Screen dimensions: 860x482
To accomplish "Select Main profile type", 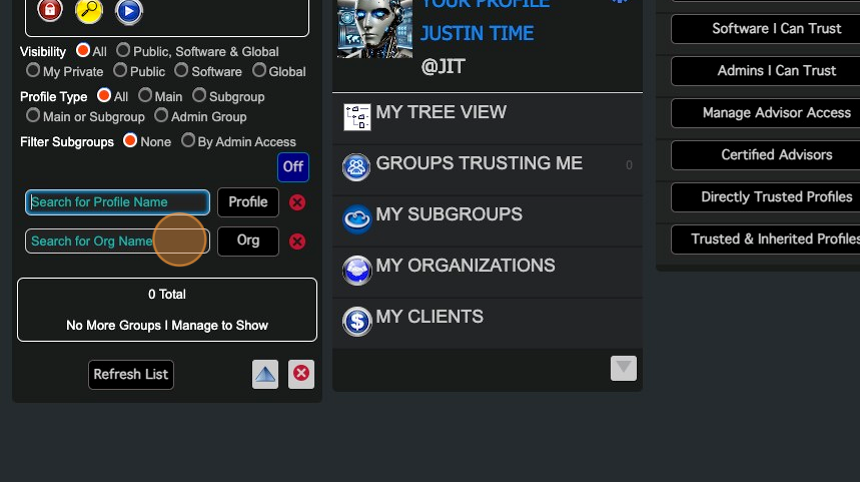I will click(x=145, y=95).
